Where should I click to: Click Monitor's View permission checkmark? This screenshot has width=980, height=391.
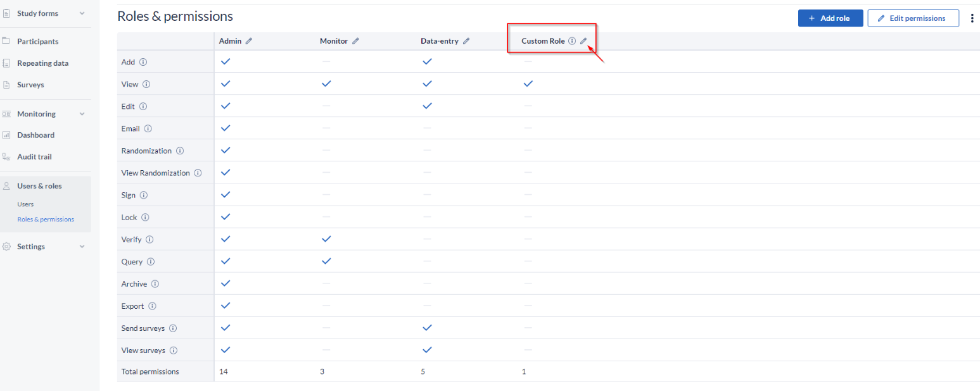pos(326,84)
